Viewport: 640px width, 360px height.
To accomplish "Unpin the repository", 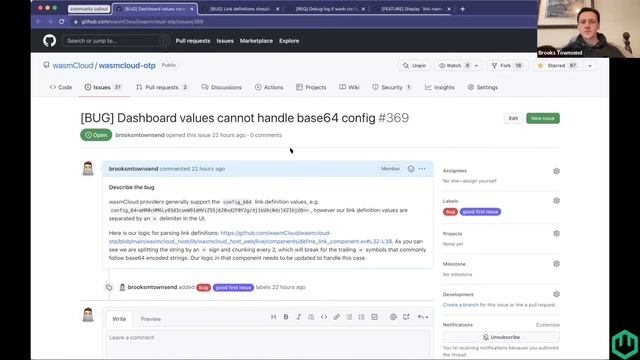I will pos(414,66).
